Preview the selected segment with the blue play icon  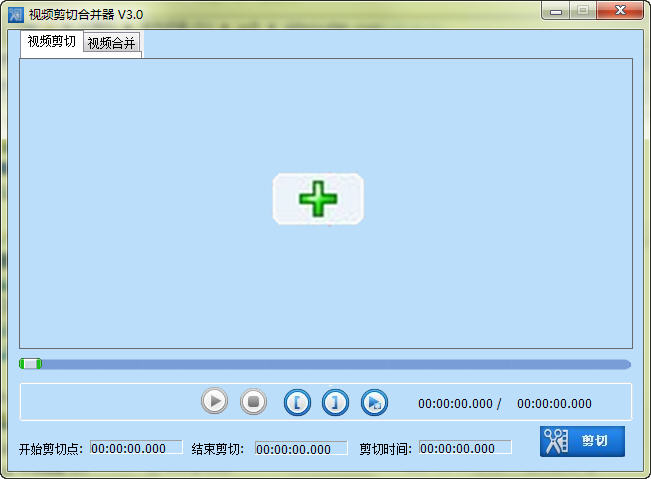pyautogui.click(x=374, y=402)
